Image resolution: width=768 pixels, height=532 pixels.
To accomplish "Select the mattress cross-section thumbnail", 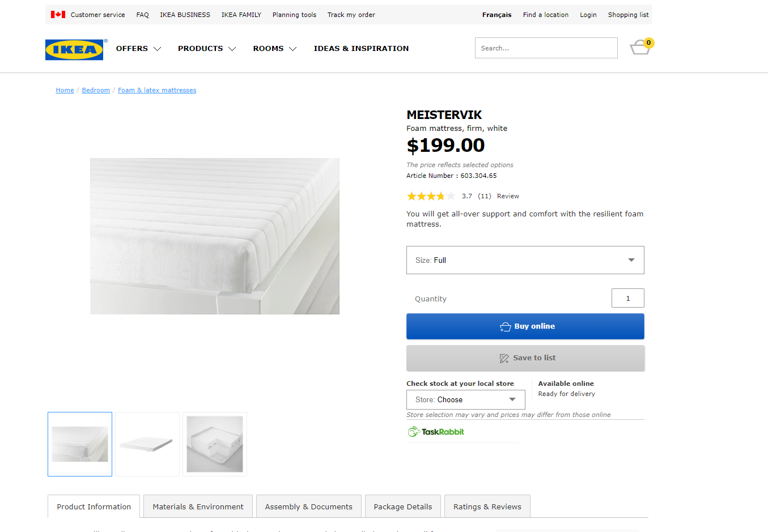I will pyautogui.click(x=215, y=444).
